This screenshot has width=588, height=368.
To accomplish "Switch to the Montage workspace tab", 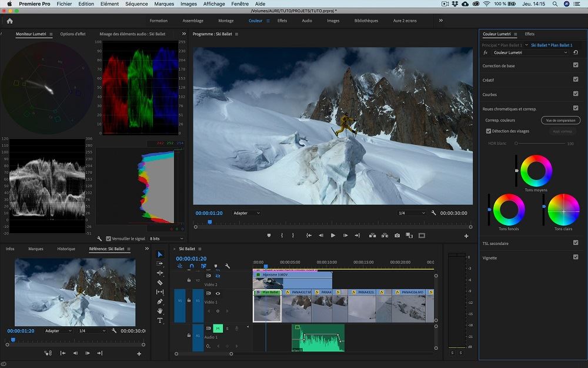I will (226, 21).
